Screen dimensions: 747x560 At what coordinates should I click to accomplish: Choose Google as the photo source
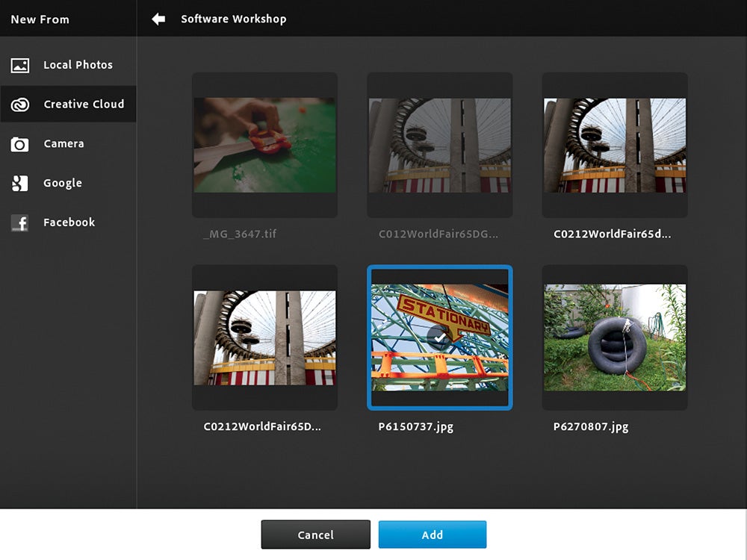(x=63, y=183)
